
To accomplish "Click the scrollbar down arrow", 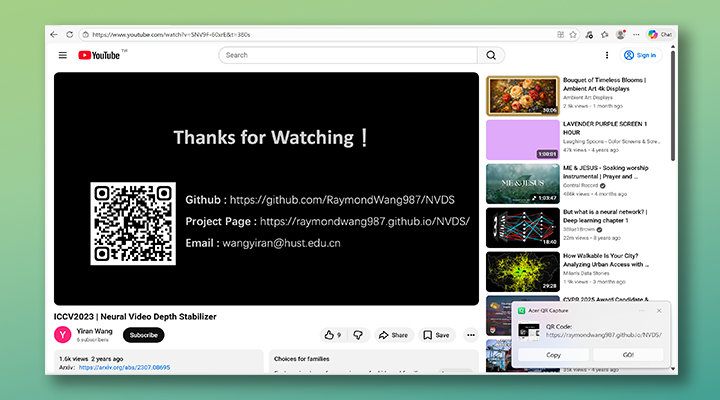I will (673, 369).
